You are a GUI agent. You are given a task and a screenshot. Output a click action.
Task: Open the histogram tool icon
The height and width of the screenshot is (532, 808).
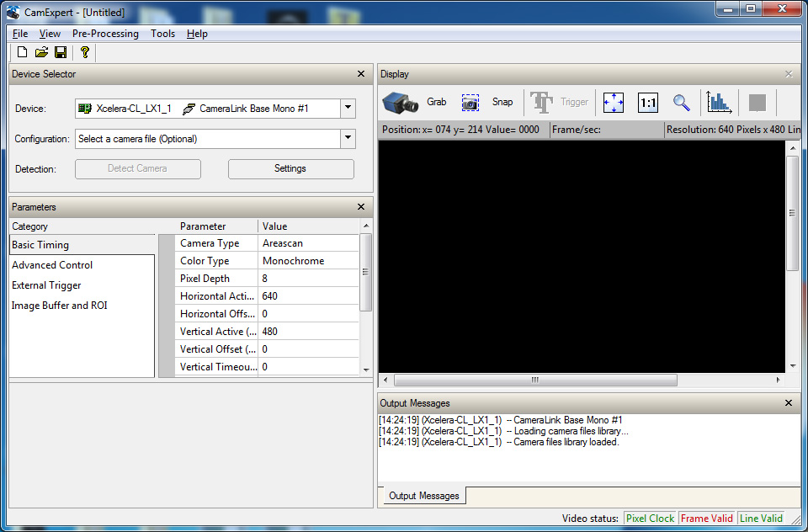point(719,103)
